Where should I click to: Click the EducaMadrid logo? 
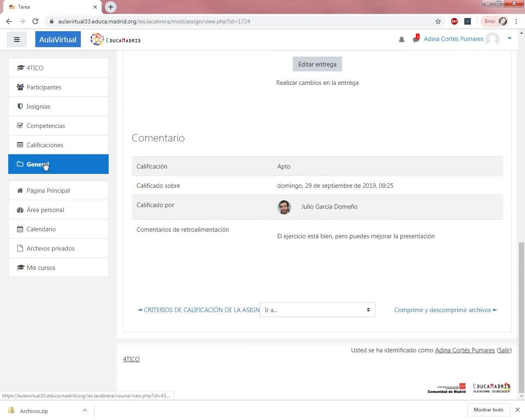click(x=116, y=39)
